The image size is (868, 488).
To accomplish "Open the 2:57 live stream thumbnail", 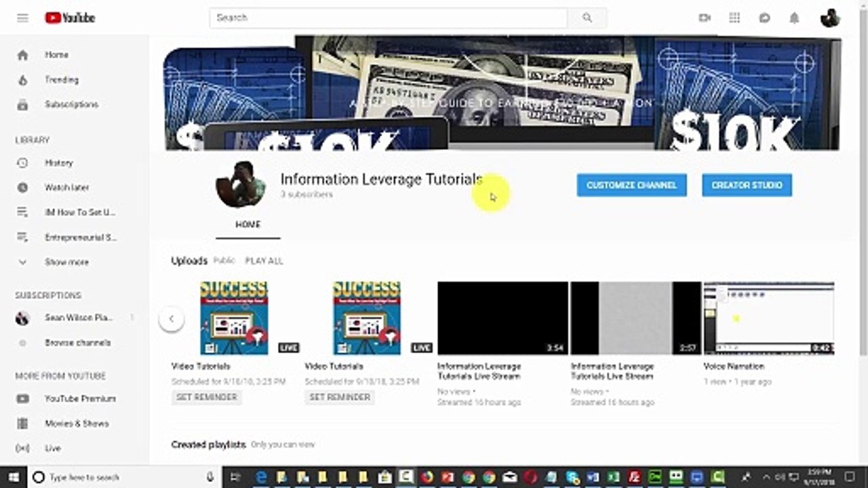I will click(x=635, y=318).
